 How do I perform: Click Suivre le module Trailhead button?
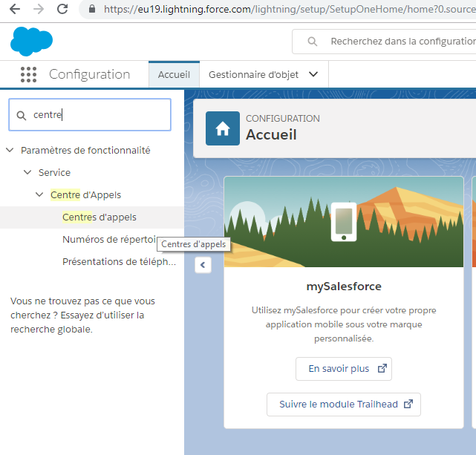[344, 405]
